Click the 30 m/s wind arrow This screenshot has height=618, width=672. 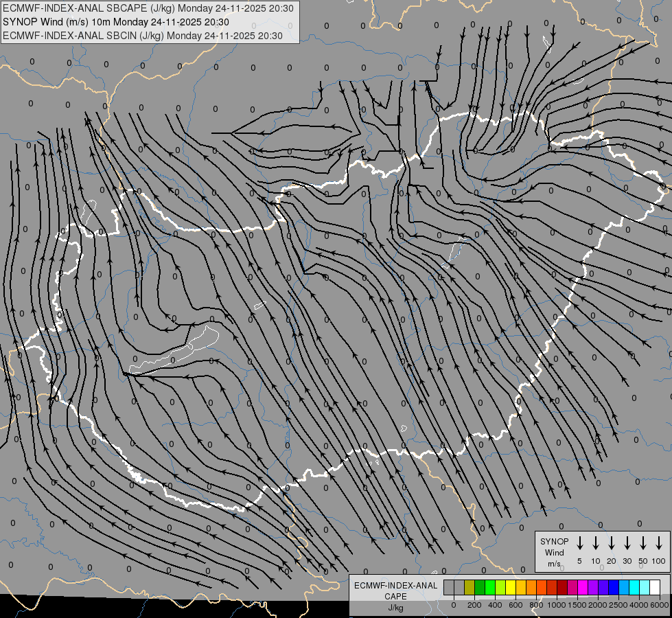click(627, 543)
